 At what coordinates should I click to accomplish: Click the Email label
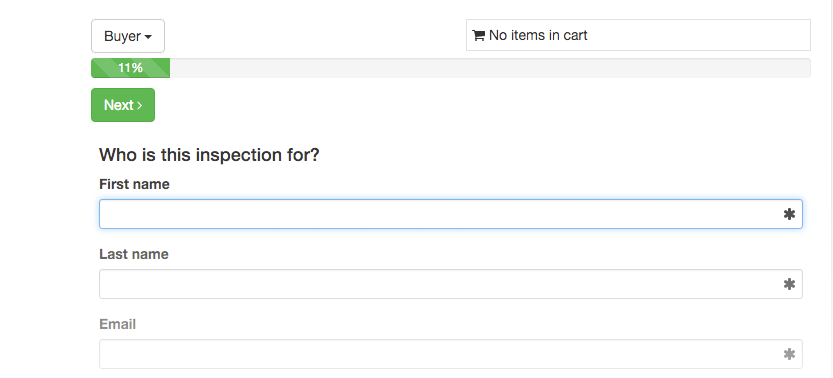pyautogui.click(x=117, y=324)
